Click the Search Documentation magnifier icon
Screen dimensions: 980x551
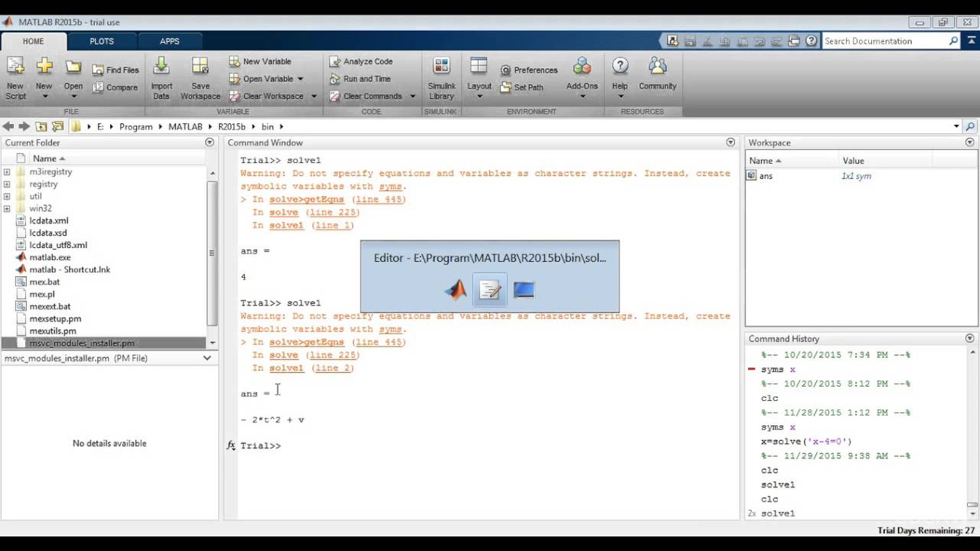click(x=954, y=41)
